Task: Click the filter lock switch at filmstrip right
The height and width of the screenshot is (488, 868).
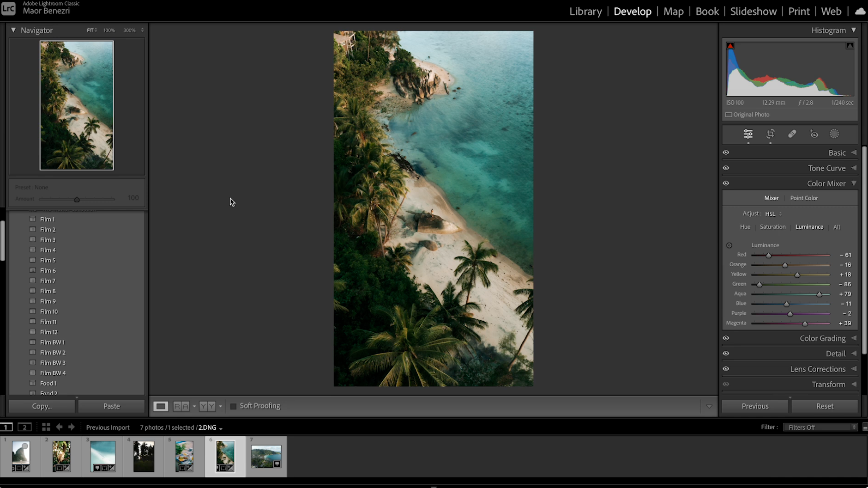Action: point(865,427)
